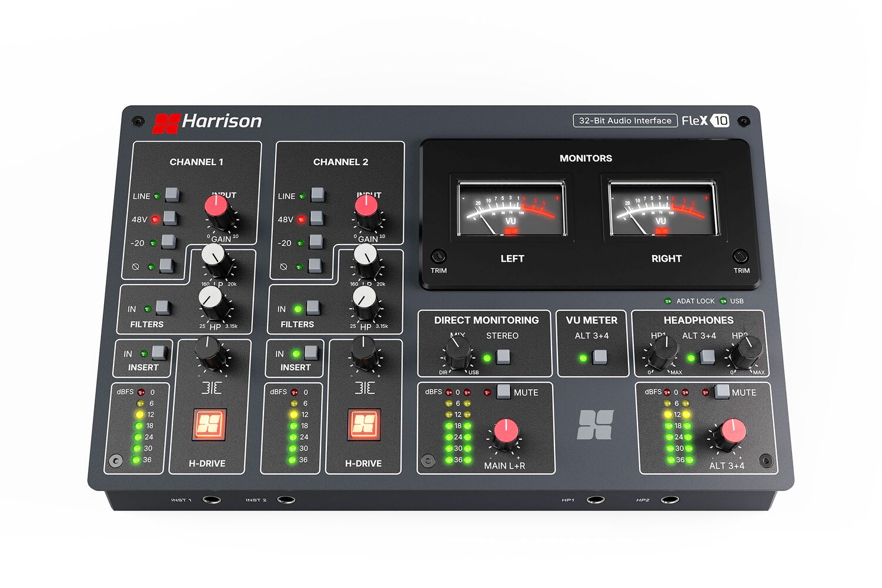Viewport: 882px width, 588px height.
Task: Click the Channel 1 dBFS LED meter
Action: tap(139, 426)
